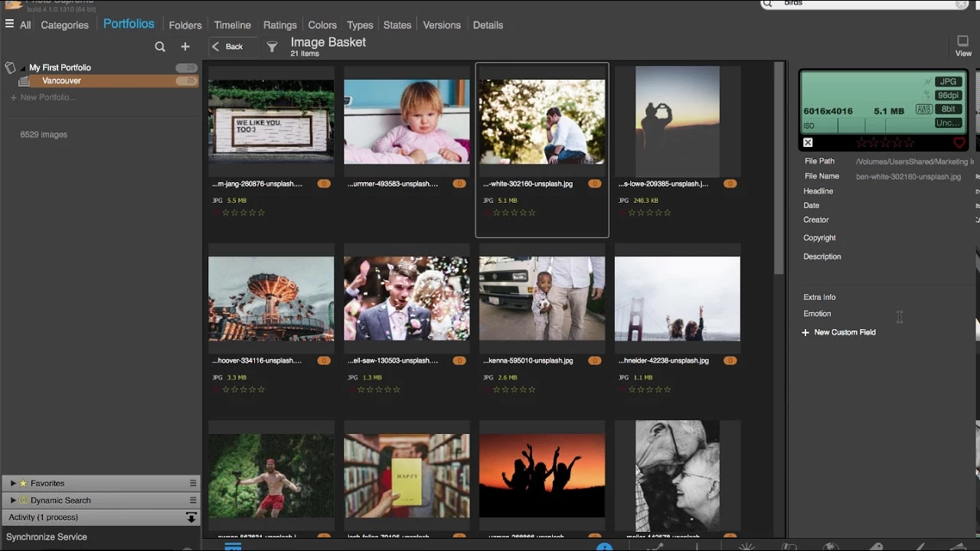Expand the Dynamic Search section
Viewport: 980px width, 551px height.
point(13,500)
